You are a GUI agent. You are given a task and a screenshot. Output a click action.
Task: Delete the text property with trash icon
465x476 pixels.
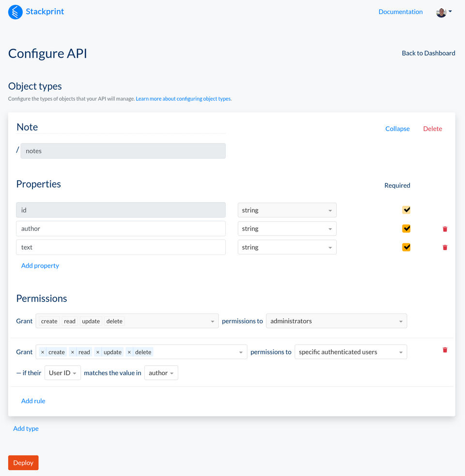pos(445,247)
